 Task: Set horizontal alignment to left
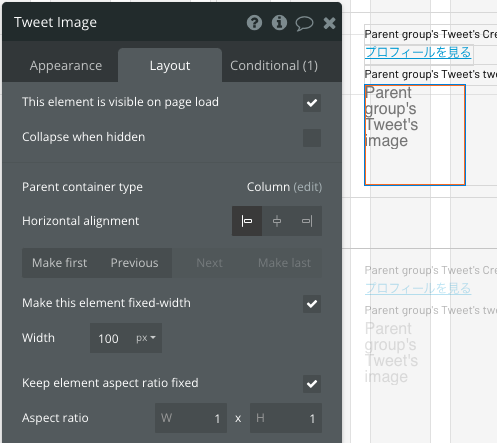coord(247,221)
